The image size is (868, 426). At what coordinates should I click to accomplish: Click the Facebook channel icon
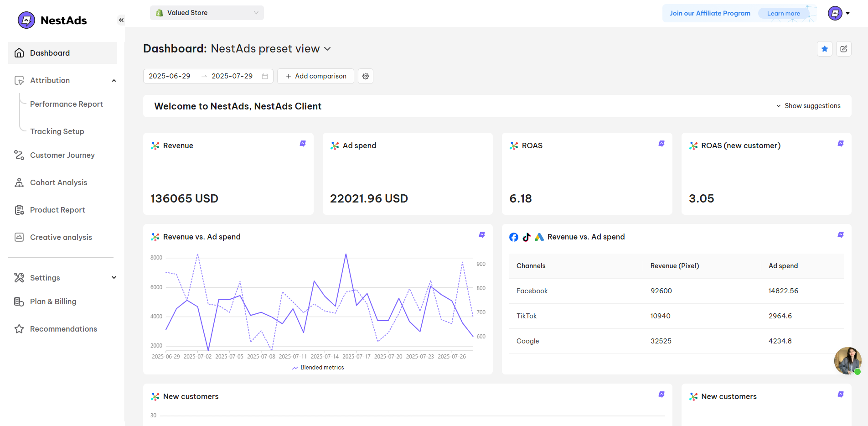click(x=514, y=237)
